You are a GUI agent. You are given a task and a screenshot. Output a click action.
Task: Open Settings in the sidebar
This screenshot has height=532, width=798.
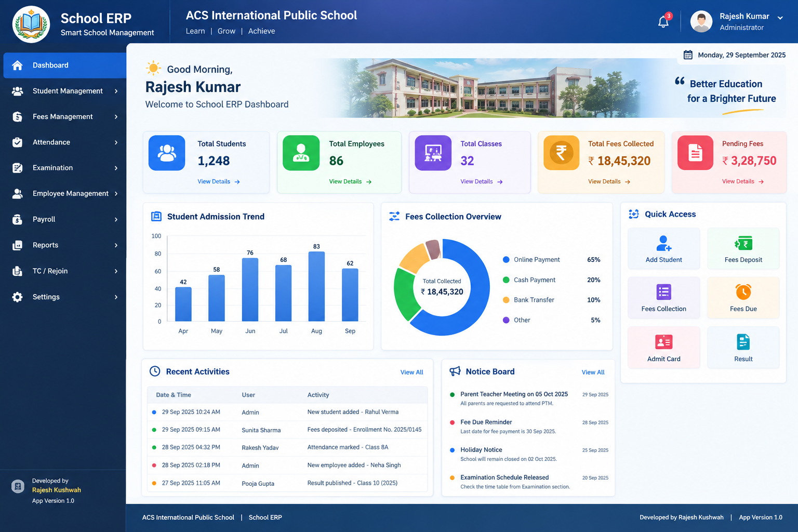[x=64, y=297]
